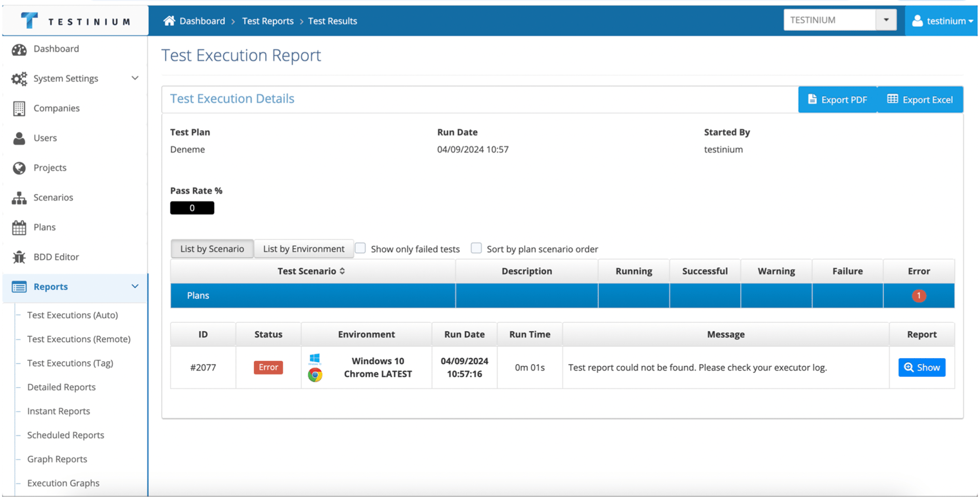Click the Dashboard gauge icon in sidebar
Image resolution: width=980 pixels, height=498 pixels.
point(19,49)
